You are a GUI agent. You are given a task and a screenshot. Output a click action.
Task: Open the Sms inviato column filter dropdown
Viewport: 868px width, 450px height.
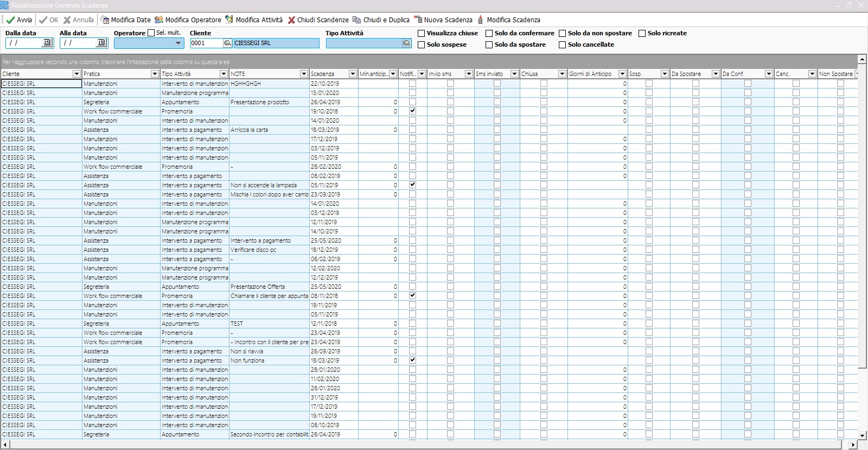(514, 74)
